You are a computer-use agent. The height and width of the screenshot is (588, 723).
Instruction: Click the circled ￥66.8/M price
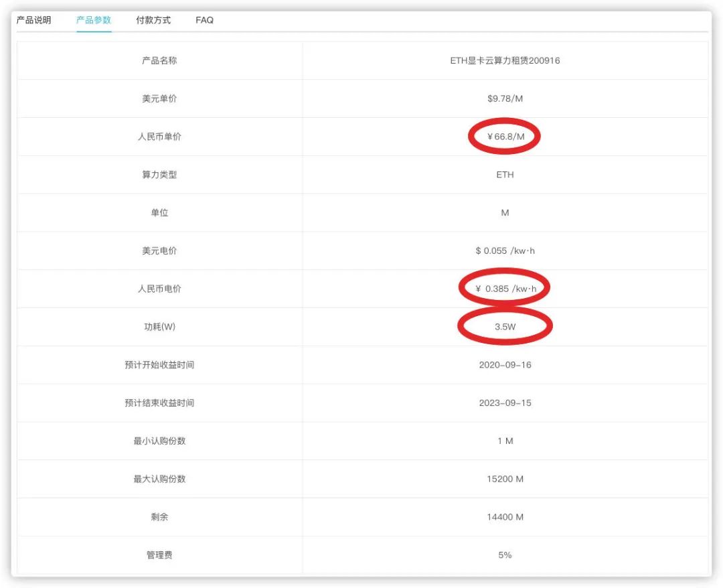505,137
